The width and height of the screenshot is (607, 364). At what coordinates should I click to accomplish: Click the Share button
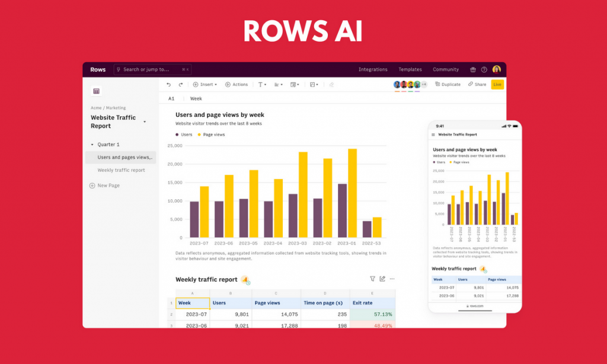(x=477, y=85)
